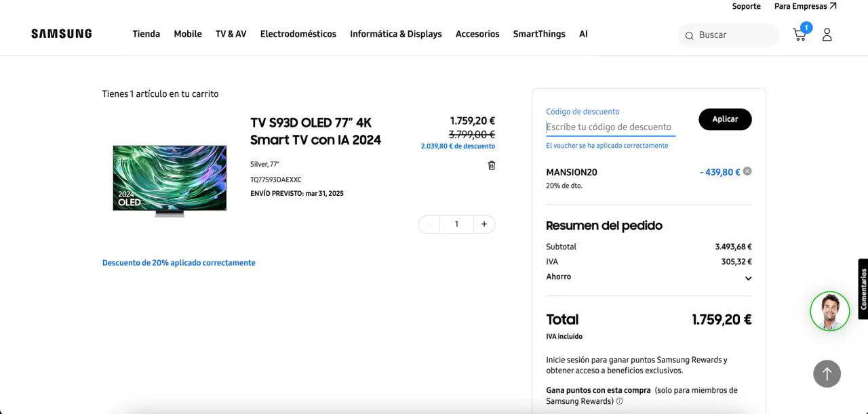The height and width of the screenshot is (414, 868).
Task: Open the live chat assistant avatar
Action: point(830,311)
